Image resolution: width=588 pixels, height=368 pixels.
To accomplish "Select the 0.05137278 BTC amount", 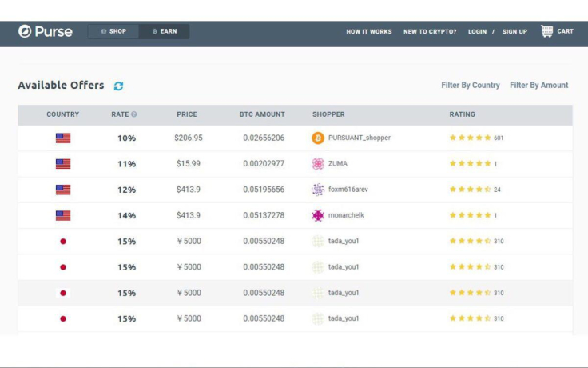I will 264,215.
